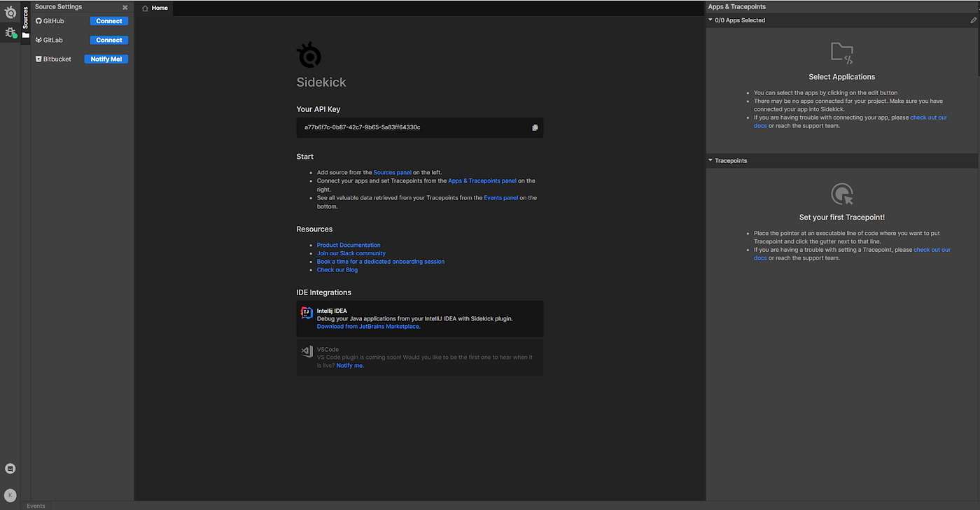Open the Events panel link

(501, 197)
